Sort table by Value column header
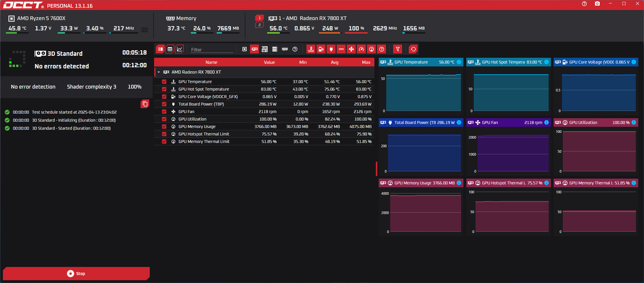644x283 pixels. (x=270, y=62)
